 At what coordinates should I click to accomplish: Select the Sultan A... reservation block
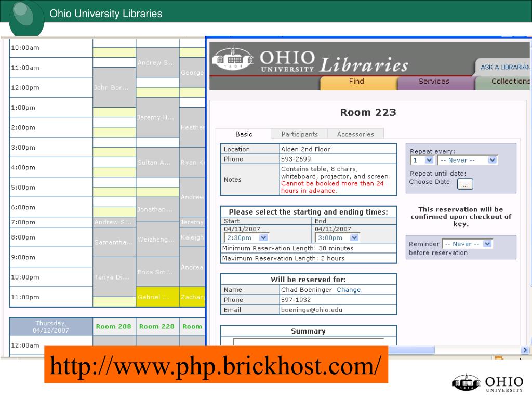pyautogui.click(x=157, y=162)
